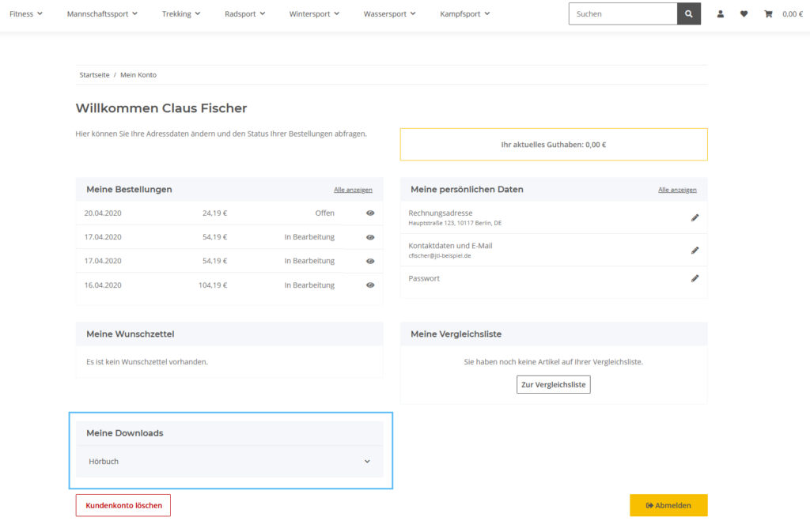Open the Radsport navigation menu
The height and width of the screenshot is (532, 810).
[244, 14]
